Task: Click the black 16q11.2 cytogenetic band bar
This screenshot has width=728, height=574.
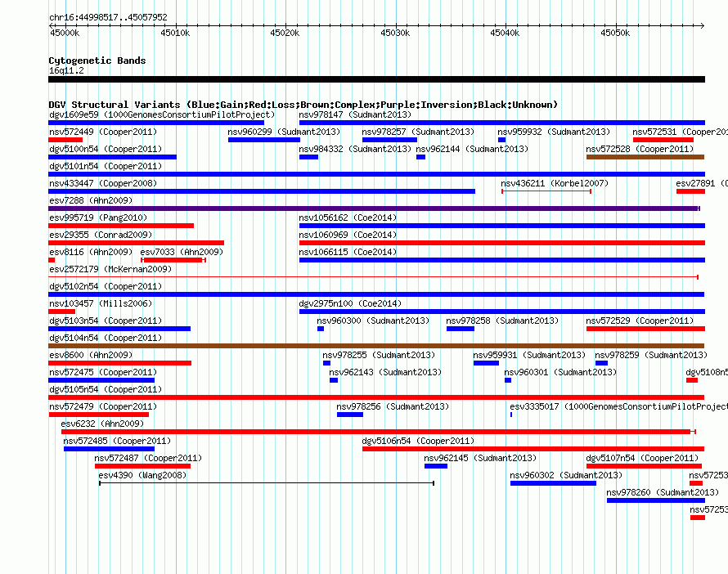Action: point(376,79)
